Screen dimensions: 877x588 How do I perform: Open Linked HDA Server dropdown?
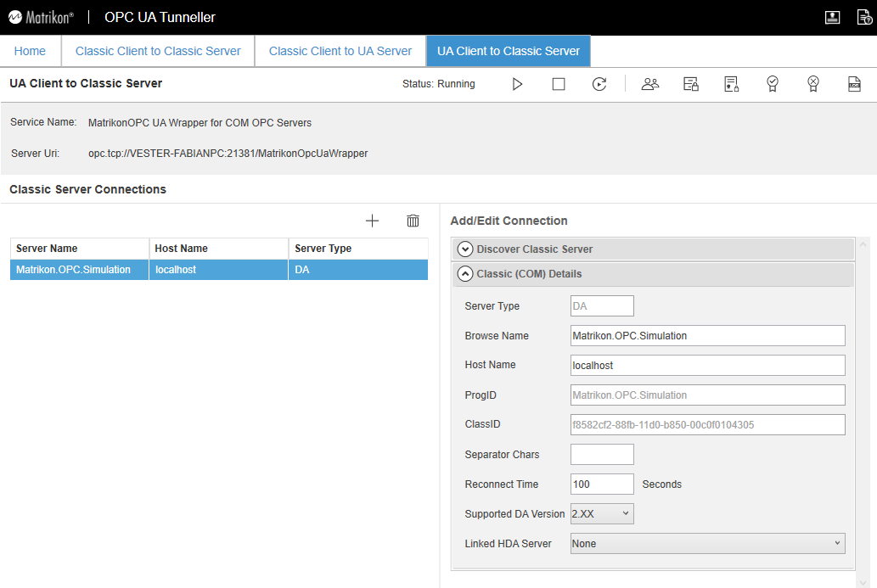click(x=707, y=543)
